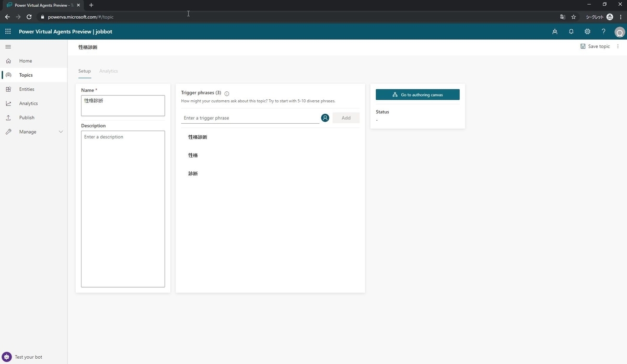627x364 pixels.
Task: Click the translate page icon
Action: coord(563,17)
